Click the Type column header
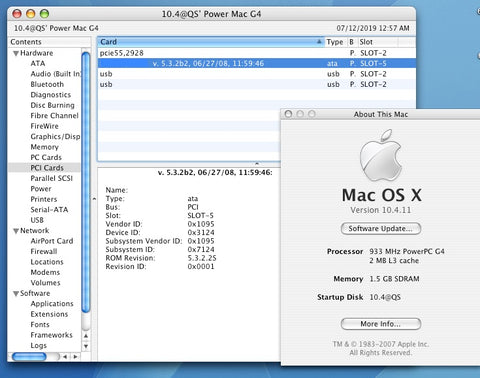 point(336,42)
